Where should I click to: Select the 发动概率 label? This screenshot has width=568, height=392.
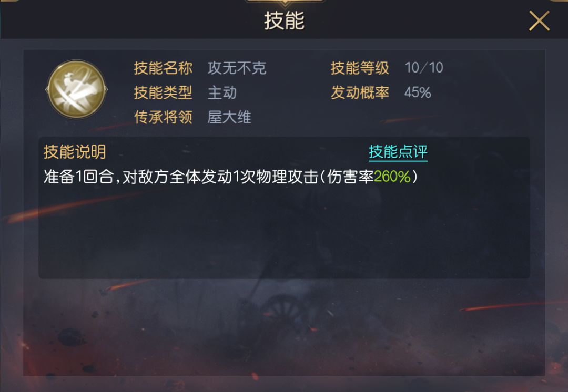tap(360, 92)
